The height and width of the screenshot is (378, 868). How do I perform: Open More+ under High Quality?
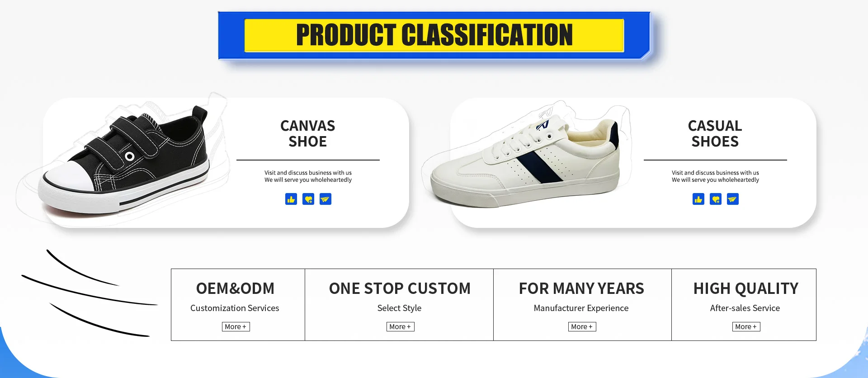[x=746, y=326]
